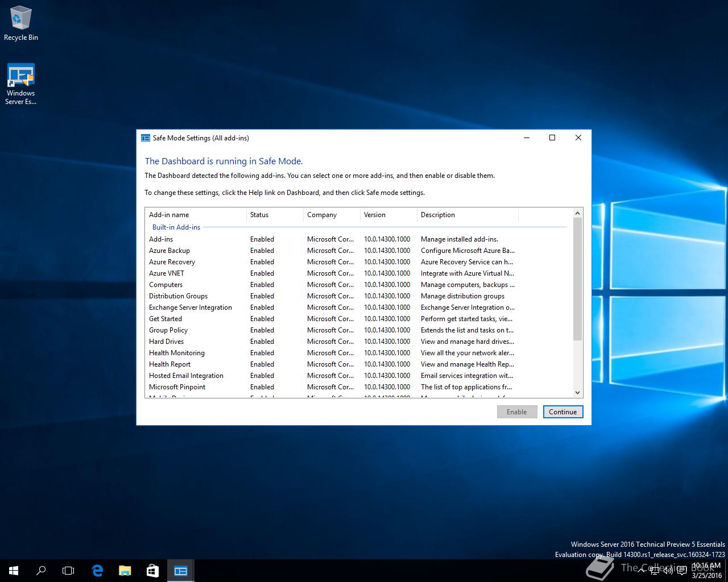
Task: Click version number in Health Report row
Action: point(387,364)
